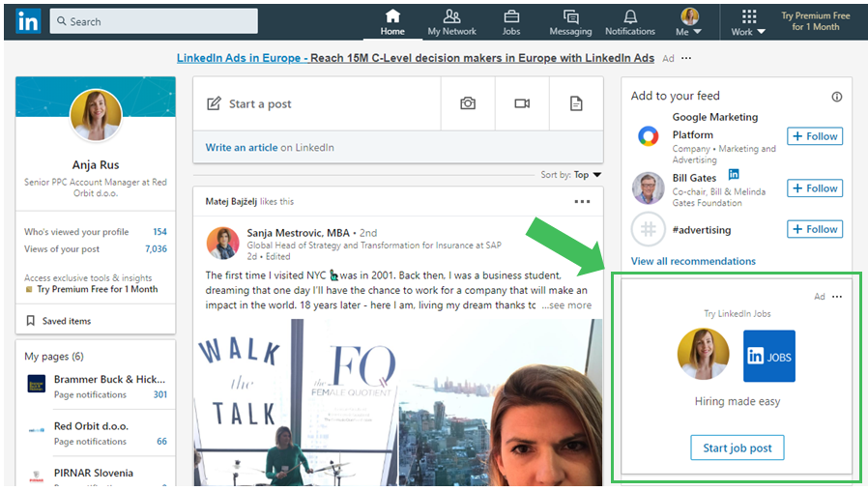Open Sanja Mestrovic's profile picture

pos(222,243)
